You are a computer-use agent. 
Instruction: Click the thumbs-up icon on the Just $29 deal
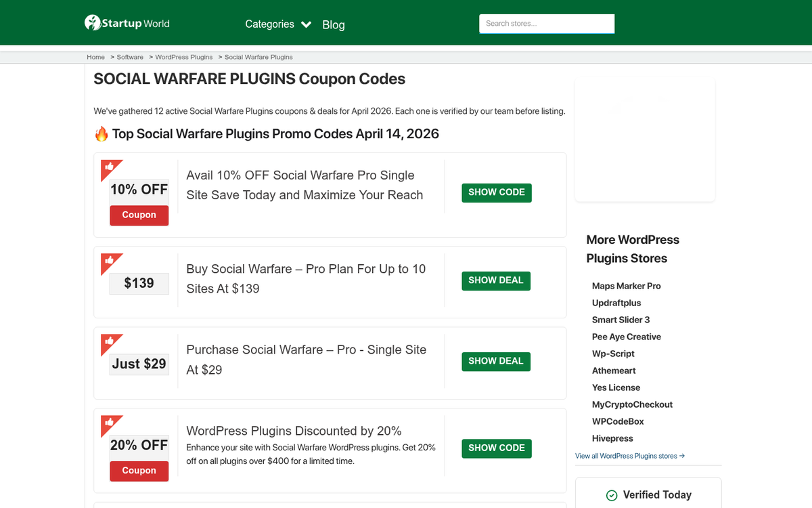(x=110, y=342)
